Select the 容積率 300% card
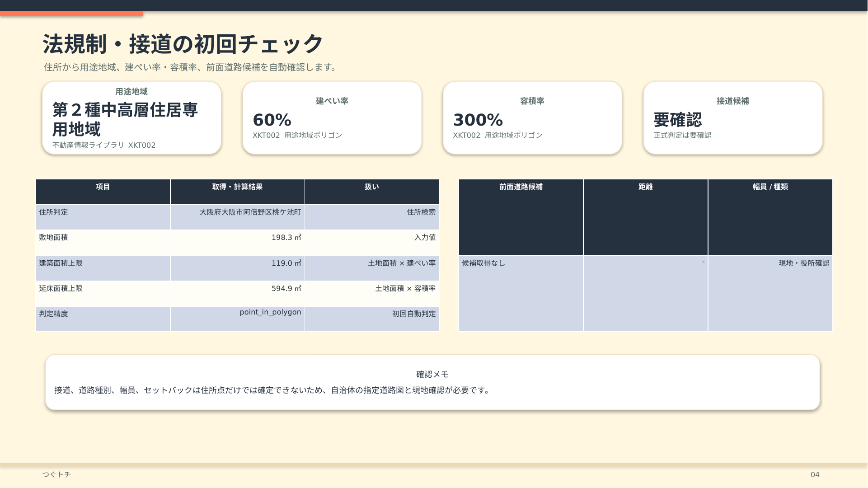Viewport: 868px width, 488px height. click(532, 118)
